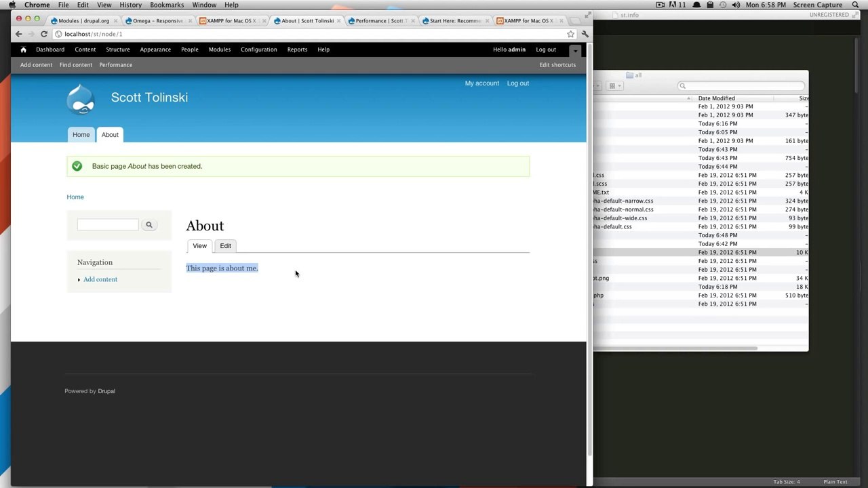Switch to the node Edit tab
Screen dimensions: 868x488
226,246
